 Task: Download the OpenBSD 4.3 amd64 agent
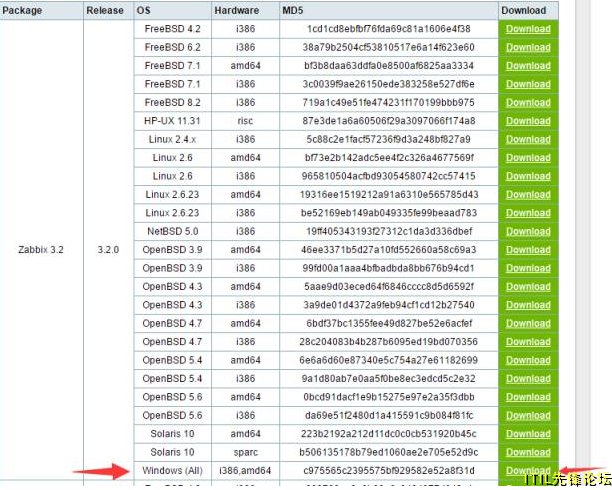tap(528, 287)
